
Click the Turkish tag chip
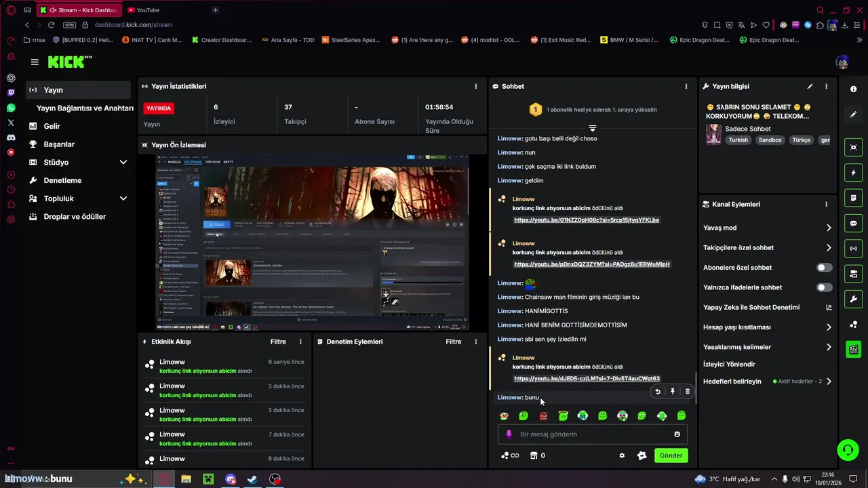pos(738,140)
